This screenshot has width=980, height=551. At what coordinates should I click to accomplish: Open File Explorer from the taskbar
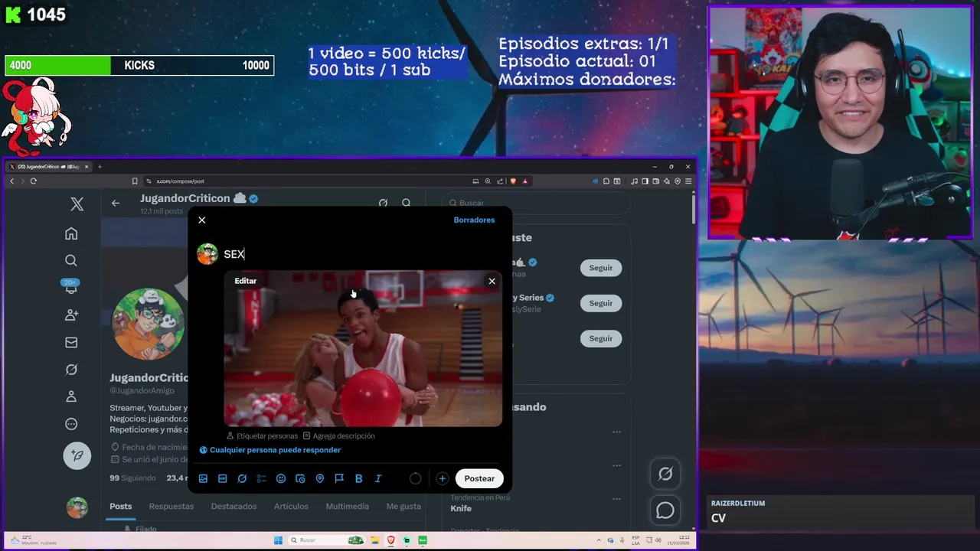click(376, 540)
